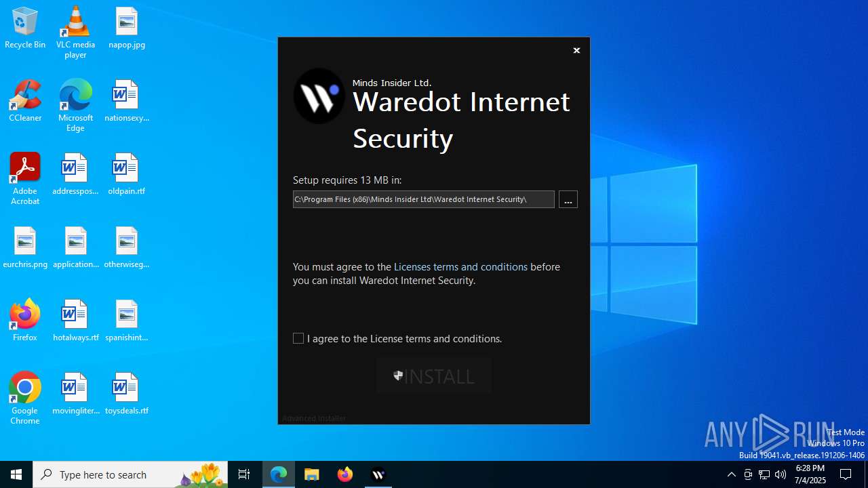Open the taskbar clock and date

810,474
